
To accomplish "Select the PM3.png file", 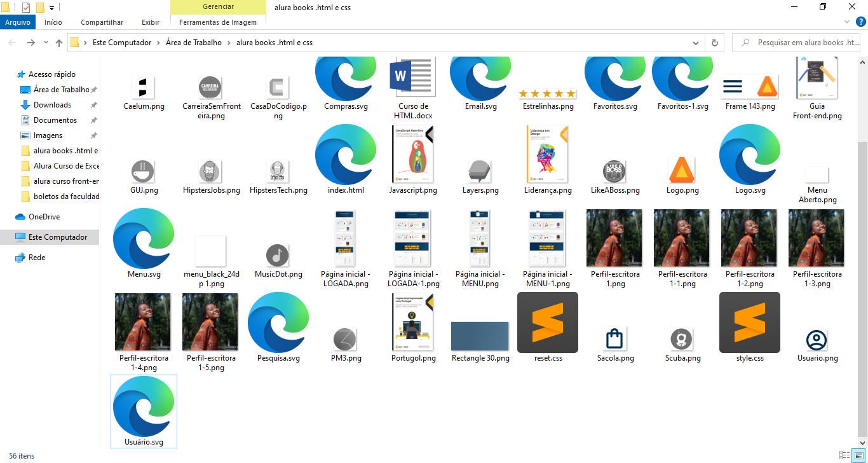I will point(346,339).
